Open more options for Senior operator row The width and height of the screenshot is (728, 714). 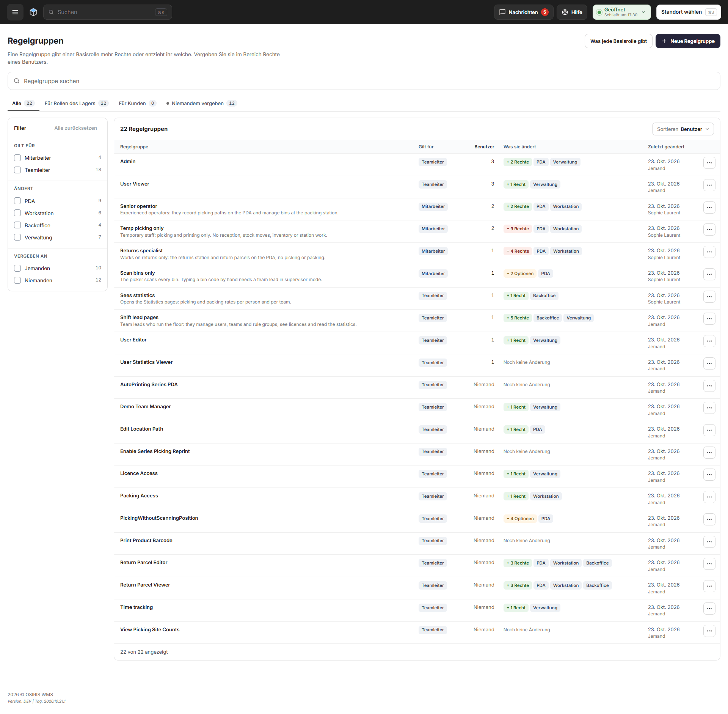point(709,208)
